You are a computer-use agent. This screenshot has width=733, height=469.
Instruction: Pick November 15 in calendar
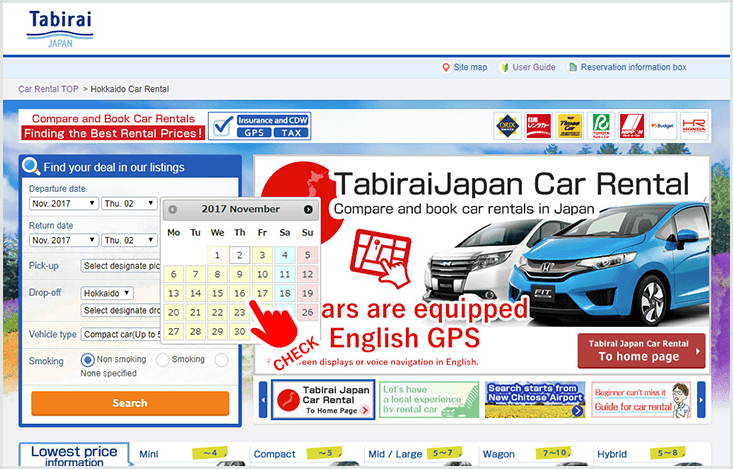(217, 293)
